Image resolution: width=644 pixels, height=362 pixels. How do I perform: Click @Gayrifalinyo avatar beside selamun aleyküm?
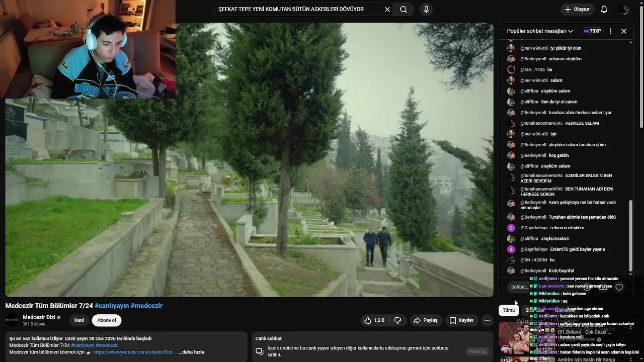point(511,228)
